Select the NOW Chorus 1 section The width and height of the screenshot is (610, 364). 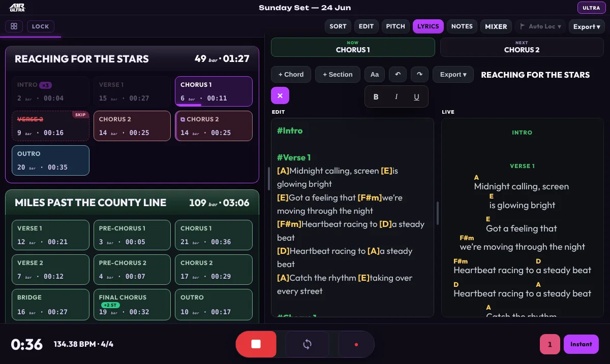(353, 47)
